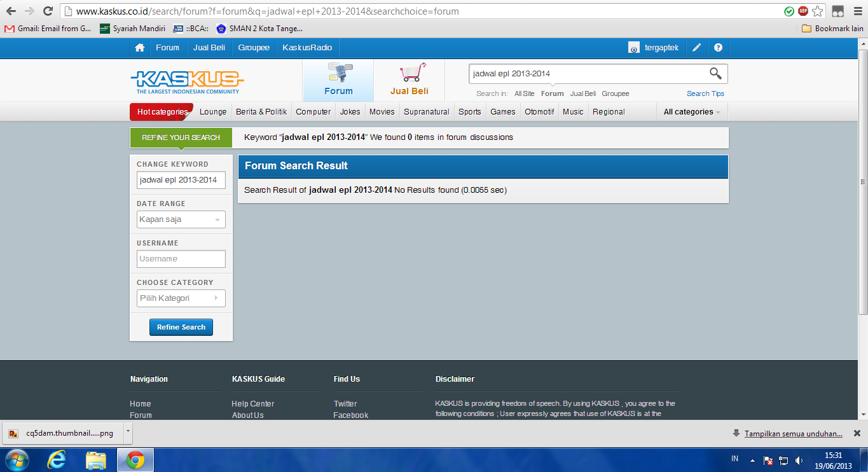
Task: Click the Refine Search button
Action: (181, 327)
